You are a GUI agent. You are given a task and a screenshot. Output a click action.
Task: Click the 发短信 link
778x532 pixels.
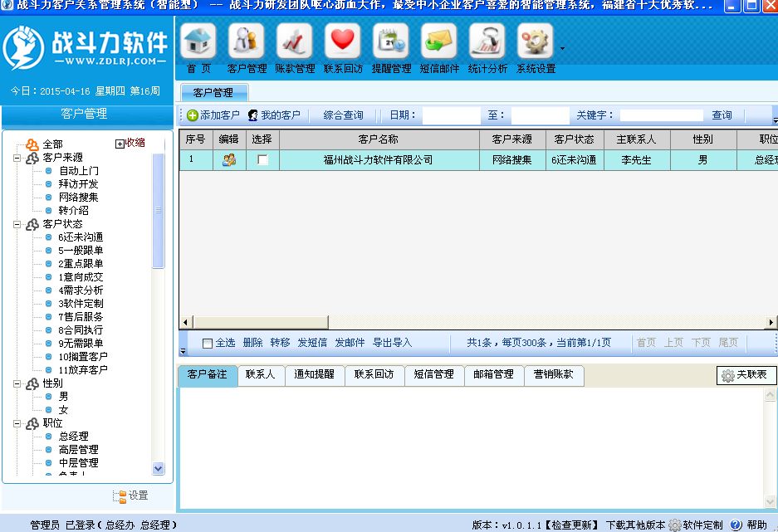tap(312, 343)
